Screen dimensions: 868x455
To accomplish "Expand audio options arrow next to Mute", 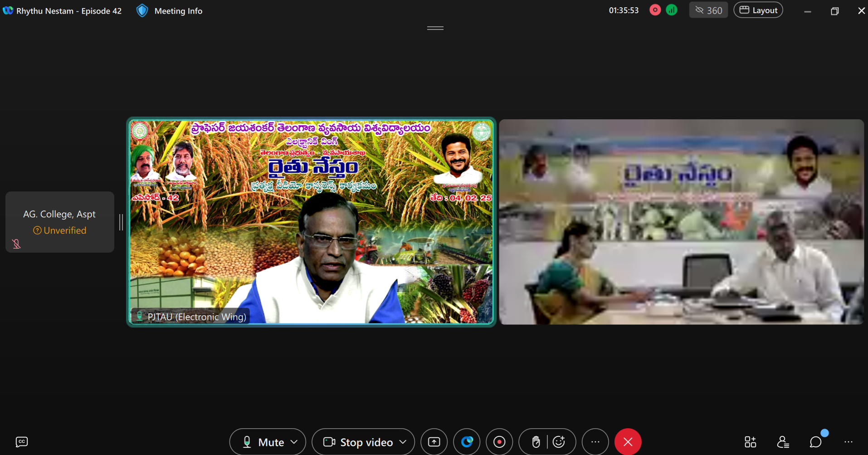I will tap(294, 442).
